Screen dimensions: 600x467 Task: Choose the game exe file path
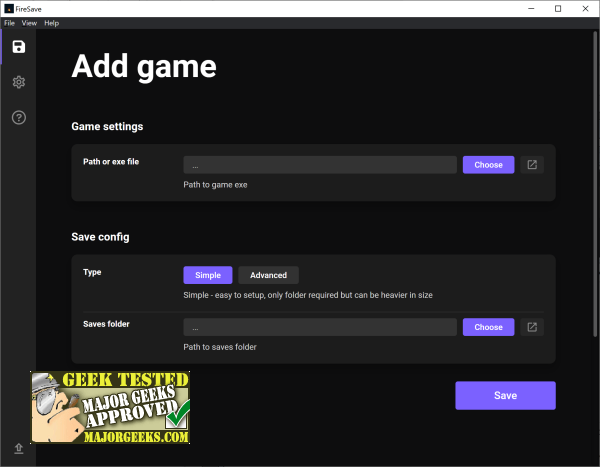(488, 165)
